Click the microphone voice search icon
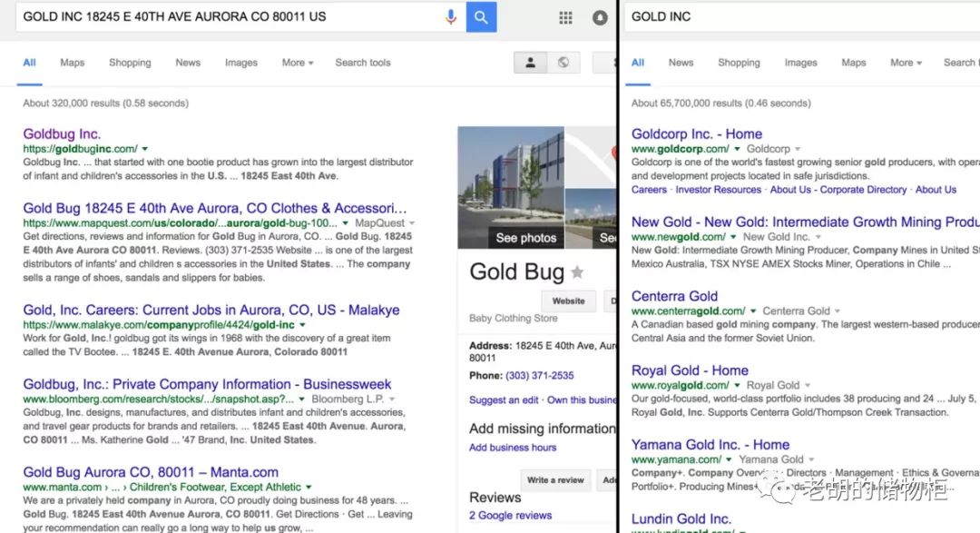 click(451, 17)
